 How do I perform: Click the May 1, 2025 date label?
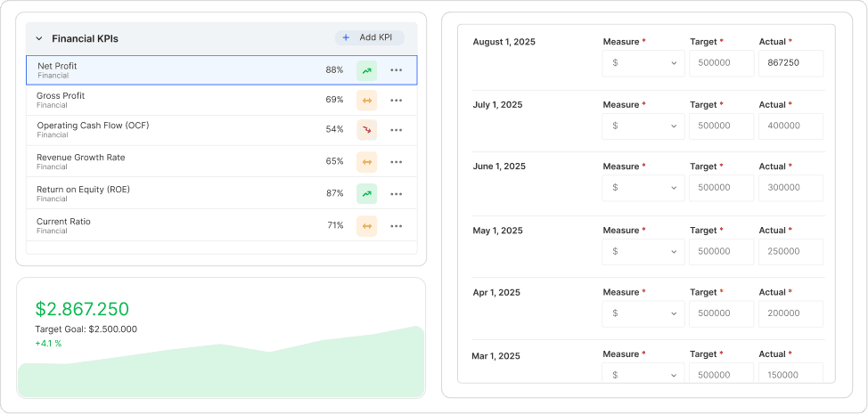[497, 231]
